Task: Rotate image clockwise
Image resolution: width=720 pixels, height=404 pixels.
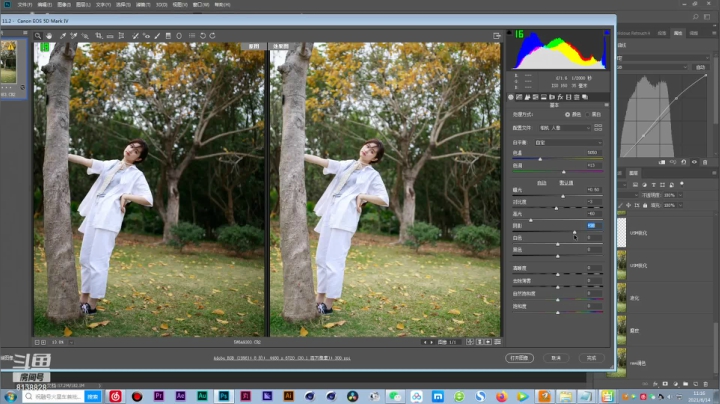Action: [x=213, y=36]
